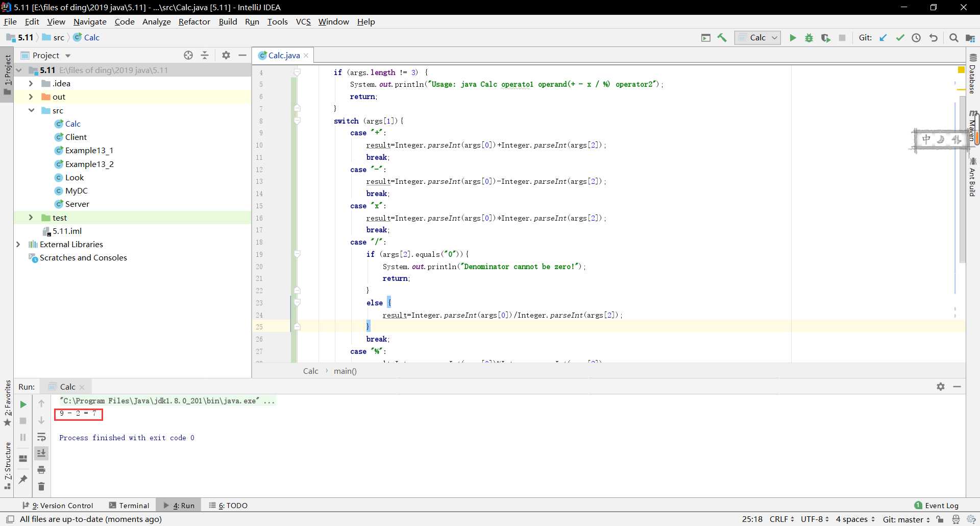Open the CRLF line separator selector
980x526 pixels.
(781, 519)
